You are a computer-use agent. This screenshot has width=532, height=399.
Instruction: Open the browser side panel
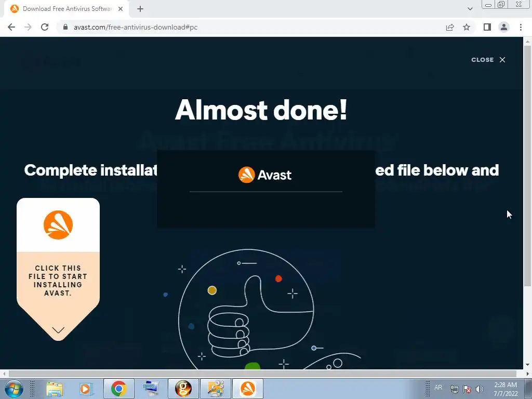487,27
